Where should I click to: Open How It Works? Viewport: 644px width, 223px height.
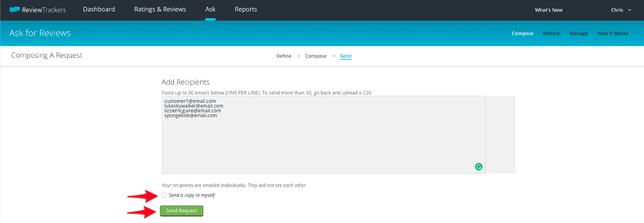613,34
